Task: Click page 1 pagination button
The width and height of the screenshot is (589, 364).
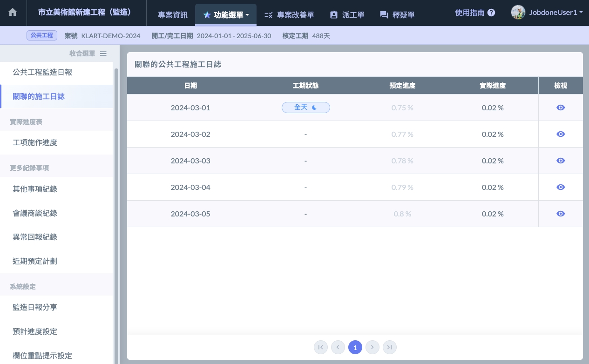Action: (x=355, y=347)
